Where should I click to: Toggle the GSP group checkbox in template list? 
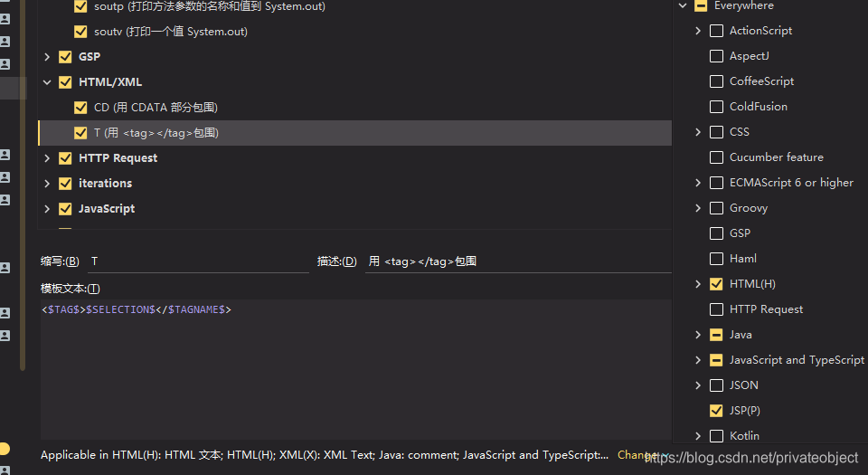coord(65,57)
